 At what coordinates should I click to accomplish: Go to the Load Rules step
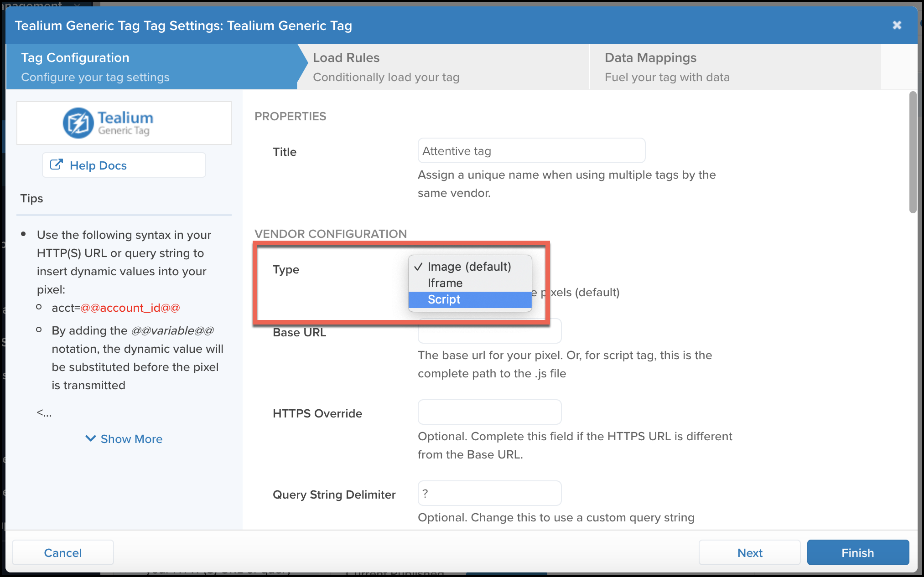click(x=443, y=67)
